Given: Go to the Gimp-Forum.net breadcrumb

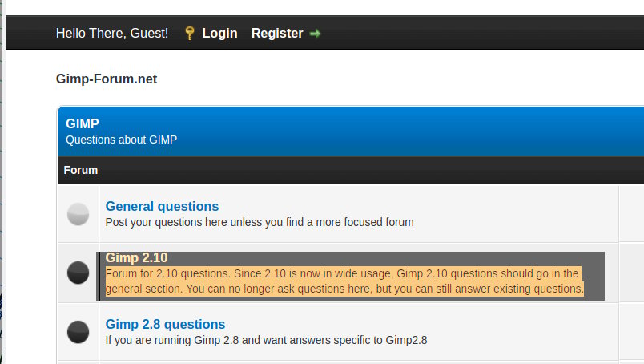Looking at the screenshot, I should pyautogui.click(x=107, y=79).
